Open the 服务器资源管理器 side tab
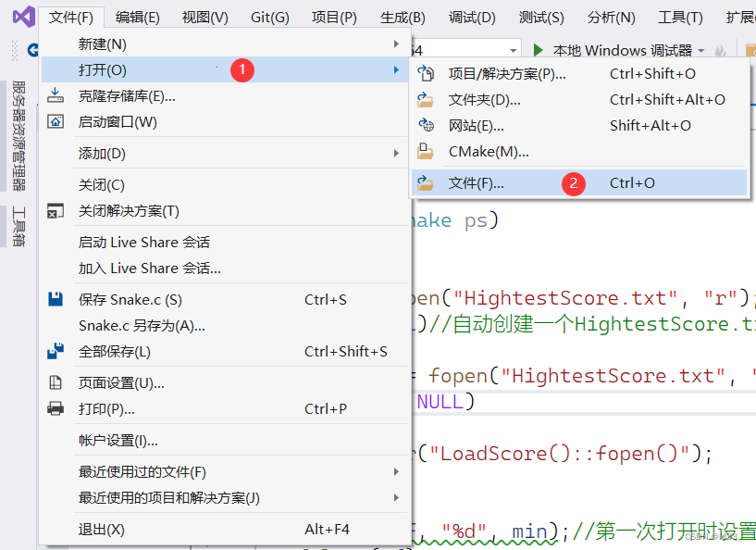The height and width of the screenshot is (550, 756). (x=19, y=135)
